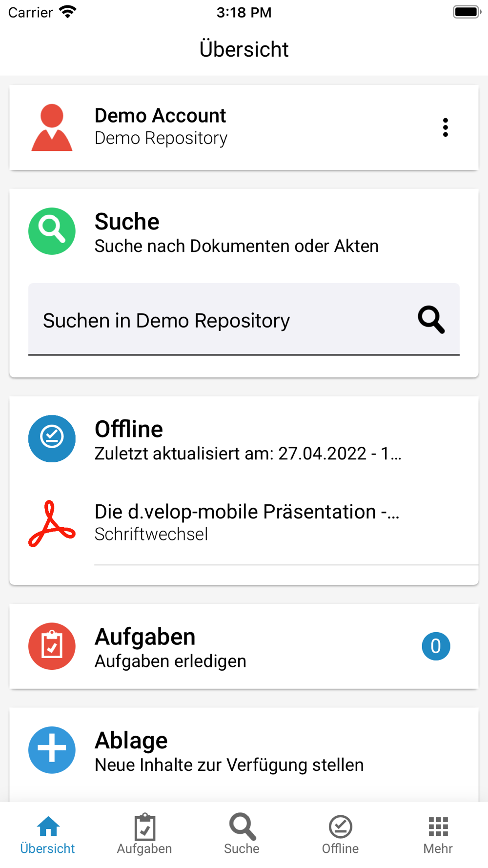Open the Demo Repository account card
Image resolution: width=488 pixels, height=868 pixels.
pos(244,127)
